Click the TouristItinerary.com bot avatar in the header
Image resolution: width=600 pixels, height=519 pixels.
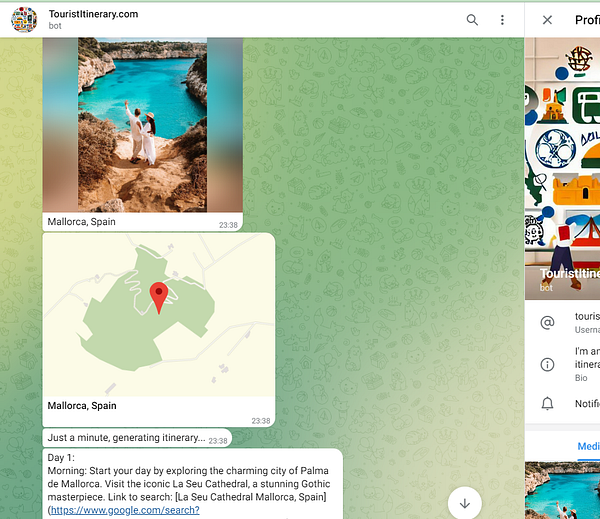(24, 20)
